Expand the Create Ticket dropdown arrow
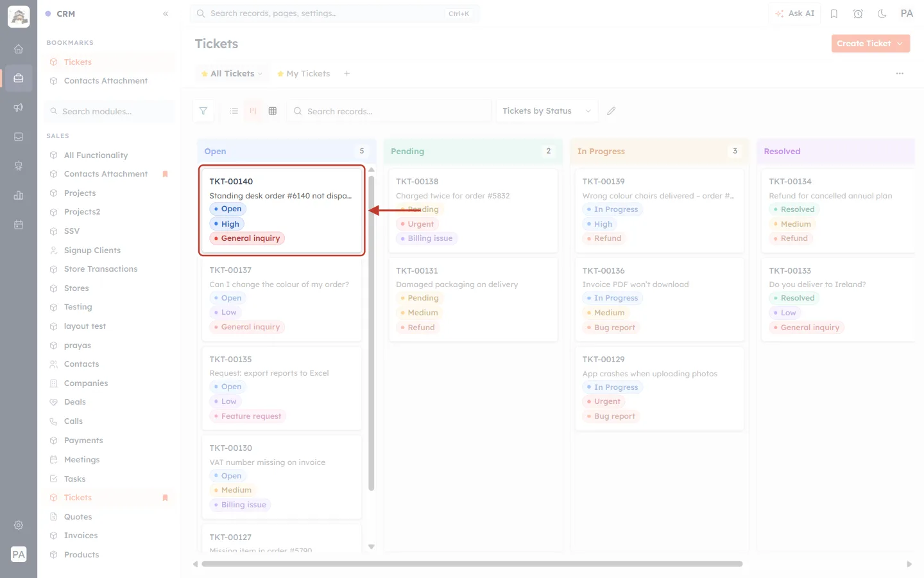 point(900,44)
